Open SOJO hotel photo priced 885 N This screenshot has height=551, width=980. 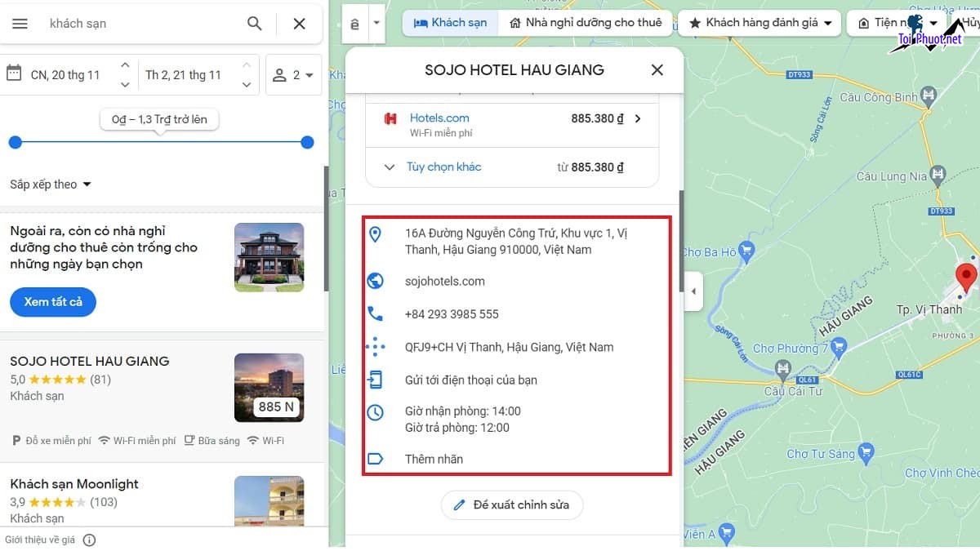269,388
